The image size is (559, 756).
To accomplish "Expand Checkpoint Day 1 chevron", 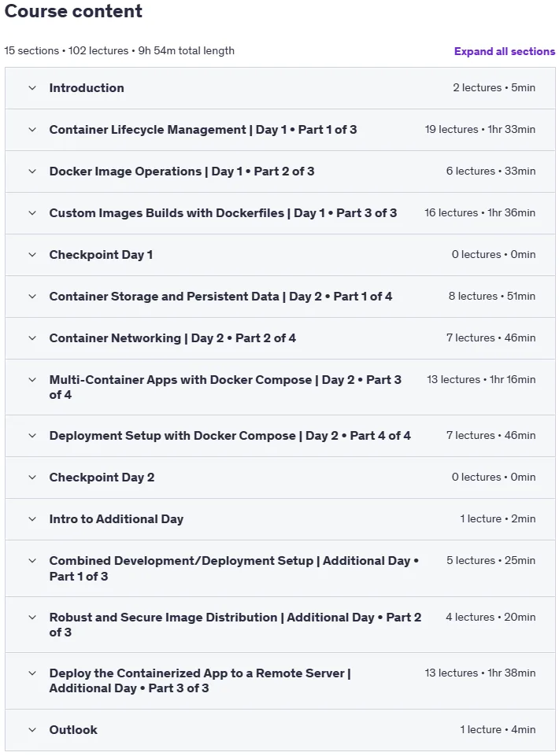I will click(32, 255).
